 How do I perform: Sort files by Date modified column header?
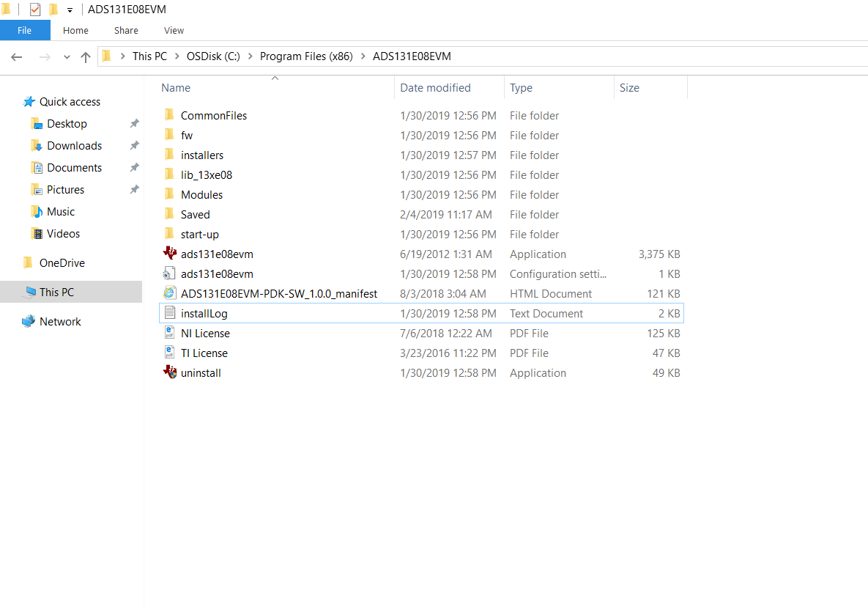[450, 87]
